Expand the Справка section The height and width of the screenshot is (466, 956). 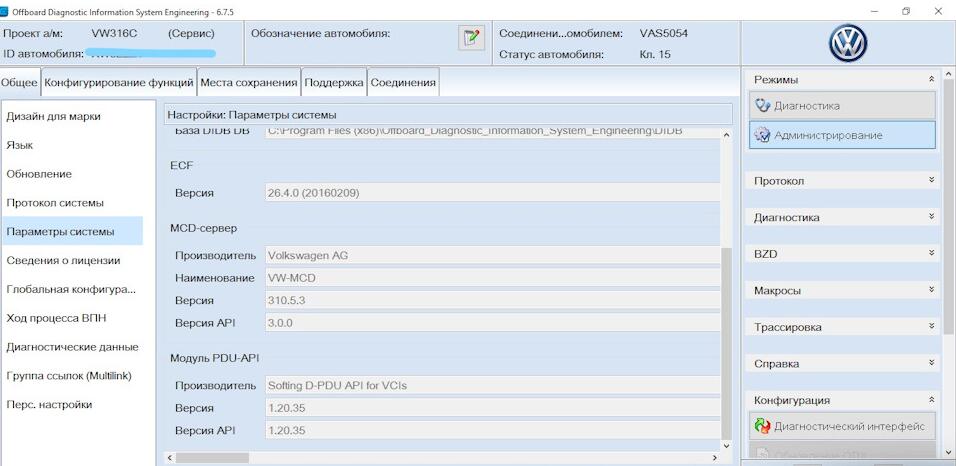pyautogui.click(x=932, y=363)
